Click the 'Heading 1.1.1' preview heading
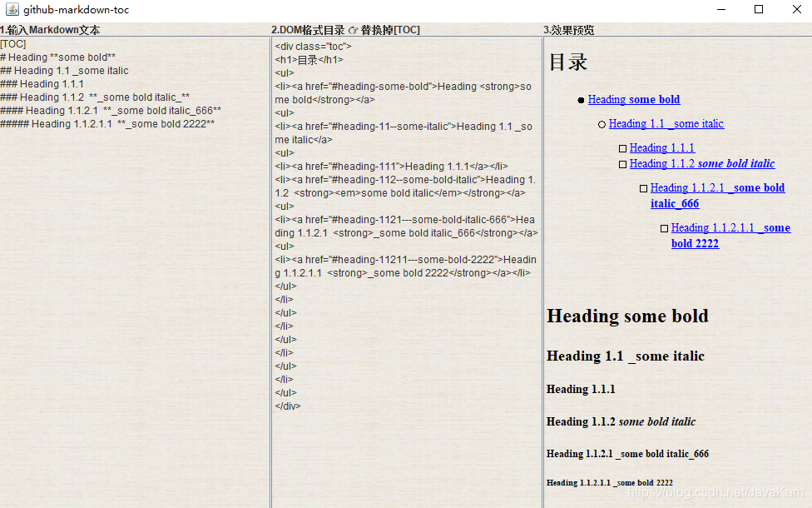 pyautogui.click(x=581, y=389)
